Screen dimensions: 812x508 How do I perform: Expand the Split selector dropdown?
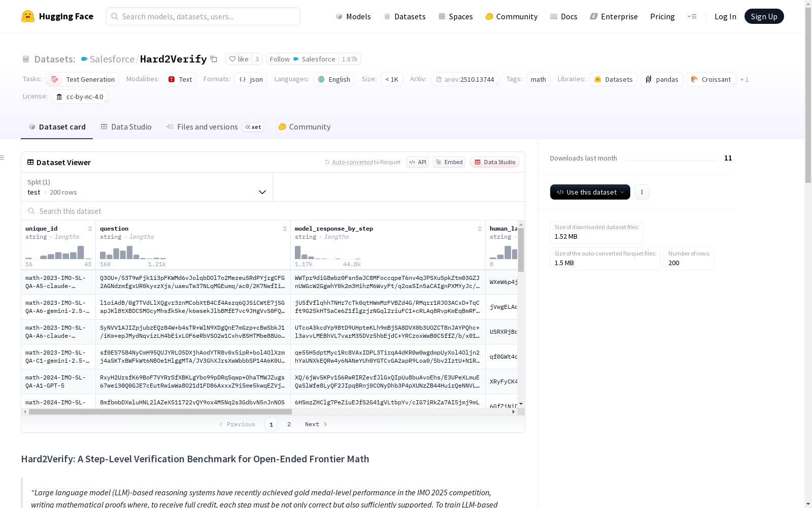point(147,187)
